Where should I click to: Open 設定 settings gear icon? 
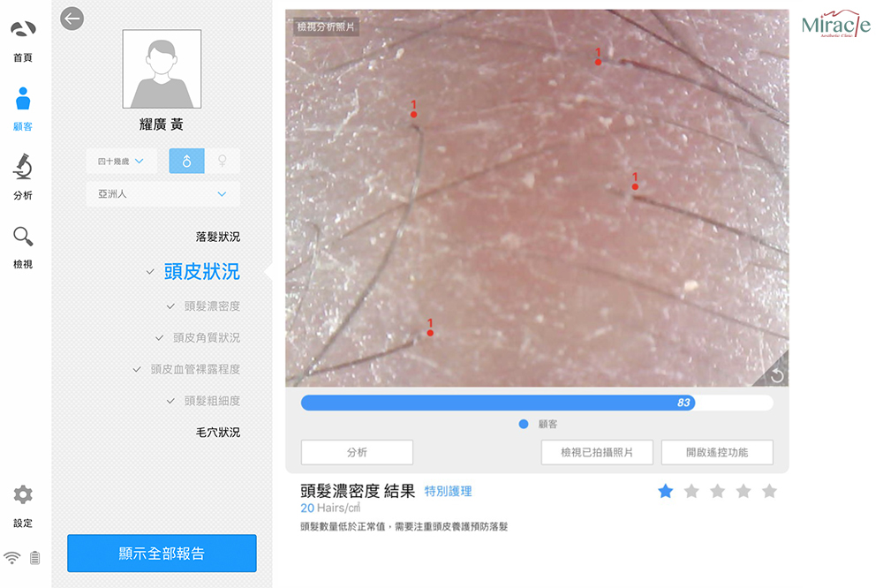coord(23,495)
